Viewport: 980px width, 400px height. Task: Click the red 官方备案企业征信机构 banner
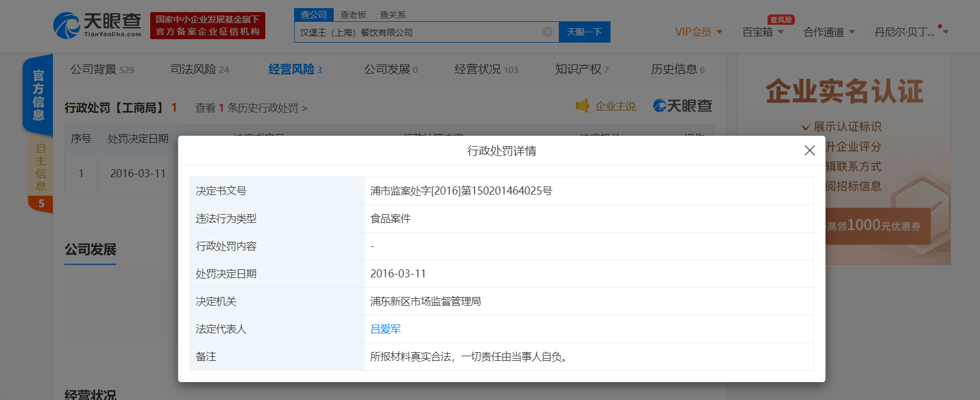click(208, 26)
